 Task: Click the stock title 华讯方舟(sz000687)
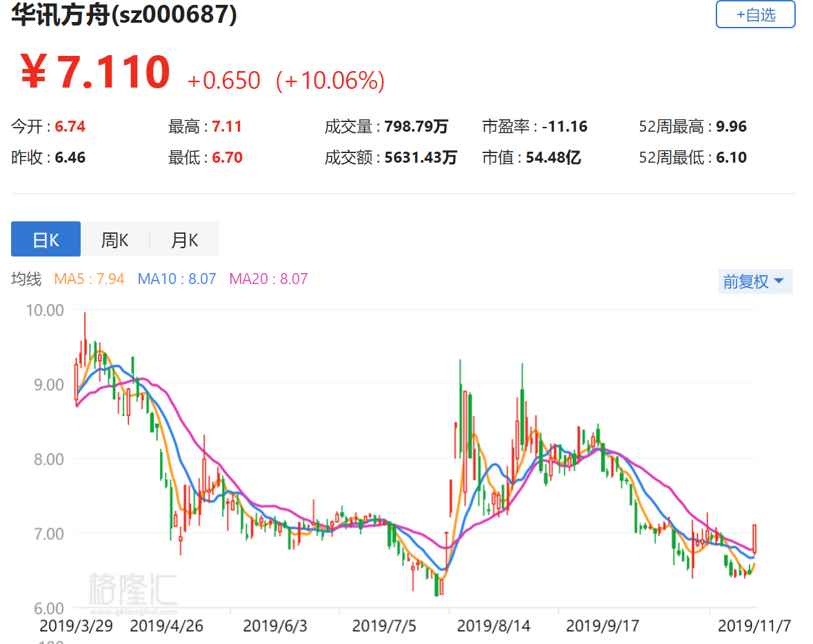(124, 14)
